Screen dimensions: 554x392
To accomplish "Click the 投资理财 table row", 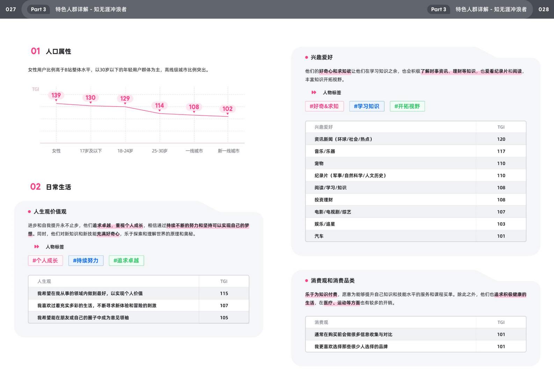I will click(416, 200).
